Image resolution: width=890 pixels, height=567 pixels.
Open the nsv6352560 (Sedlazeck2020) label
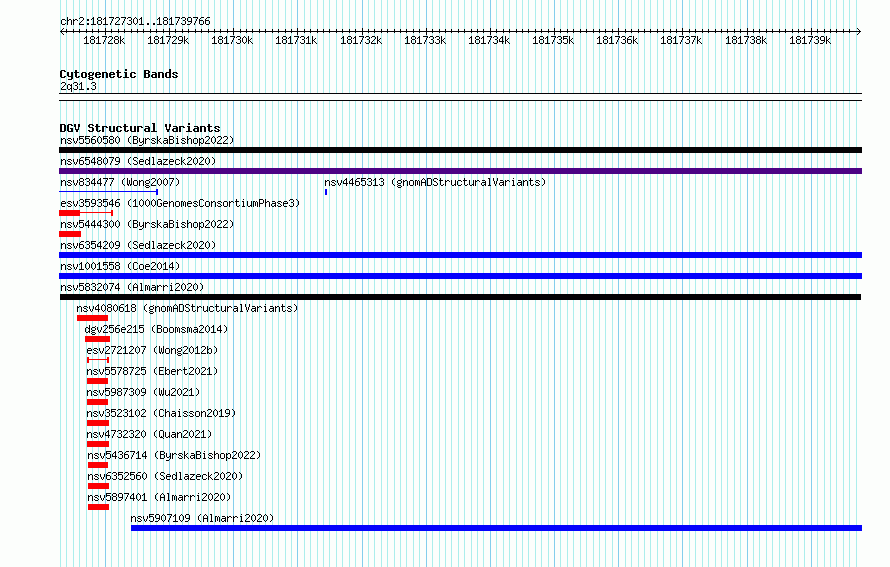165,476
